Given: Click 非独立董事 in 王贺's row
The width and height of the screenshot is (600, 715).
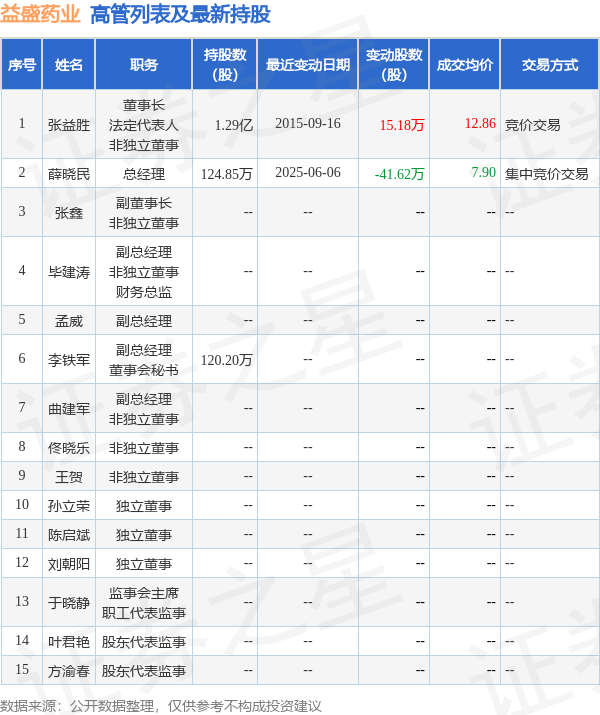Looking at the screenshot, I should (144, 477).
